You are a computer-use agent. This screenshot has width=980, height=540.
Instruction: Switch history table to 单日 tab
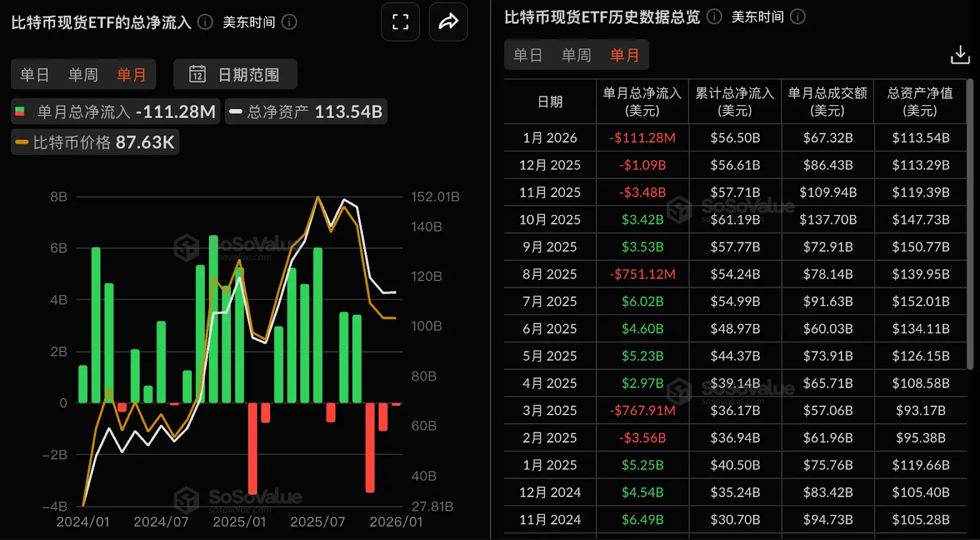coord(528,55)
